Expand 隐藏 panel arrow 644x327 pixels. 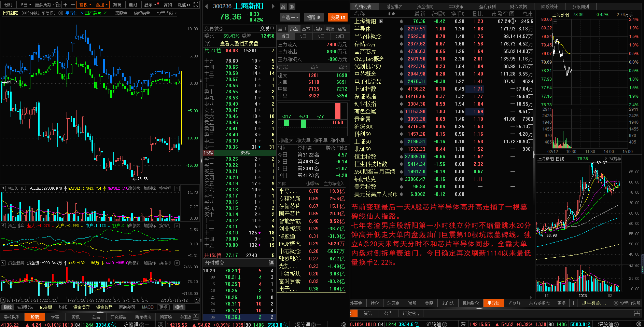point(184,5)
